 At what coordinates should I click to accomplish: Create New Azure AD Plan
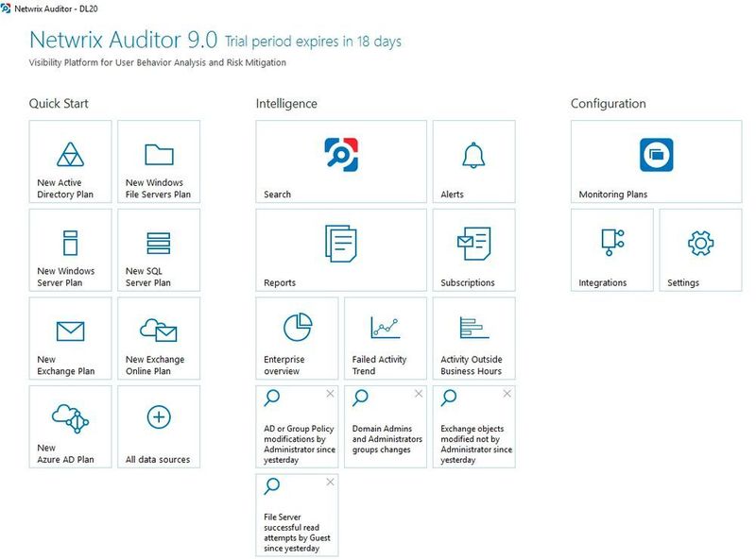pos(70,426)
